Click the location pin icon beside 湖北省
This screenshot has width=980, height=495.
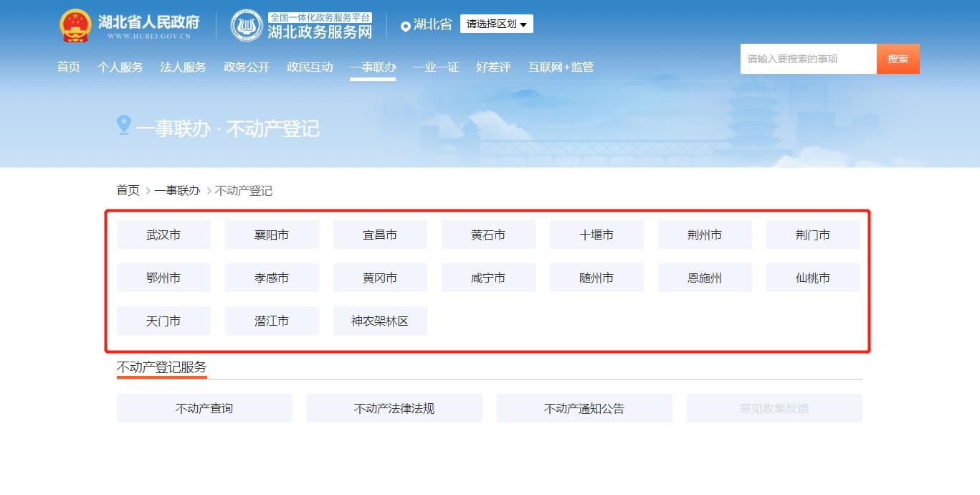pyautogui.click(x=404, y=23)
